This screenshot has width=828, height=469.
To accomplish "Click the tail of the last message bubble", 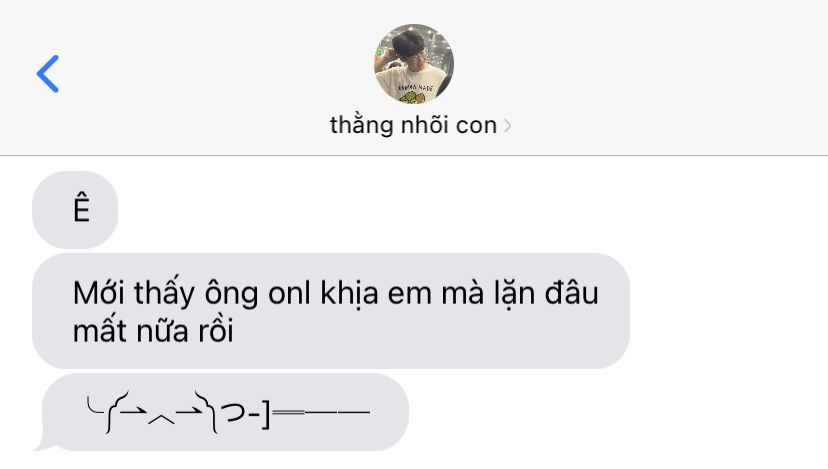I will click(x=45, y=445).
